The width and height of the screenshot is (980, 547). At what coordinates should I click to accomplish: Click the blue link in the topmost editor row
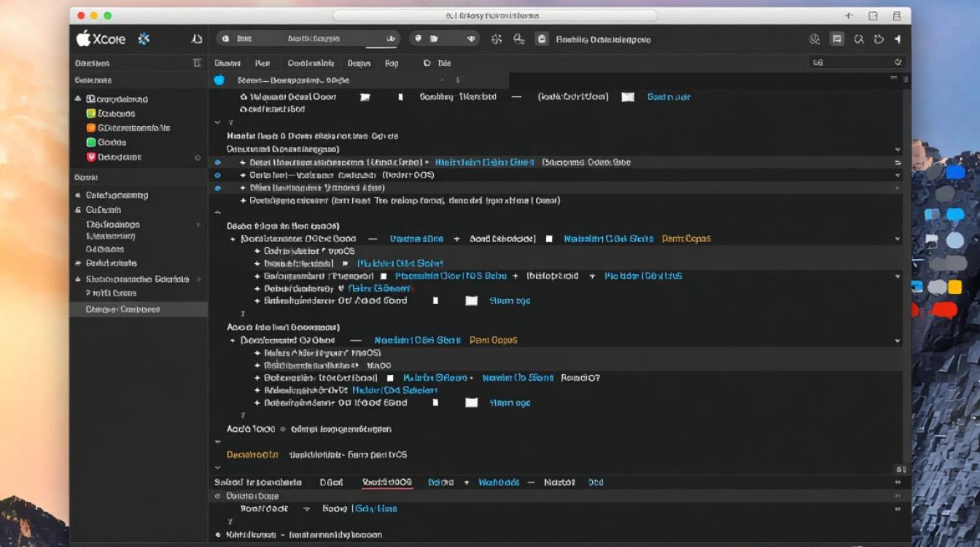668,97
